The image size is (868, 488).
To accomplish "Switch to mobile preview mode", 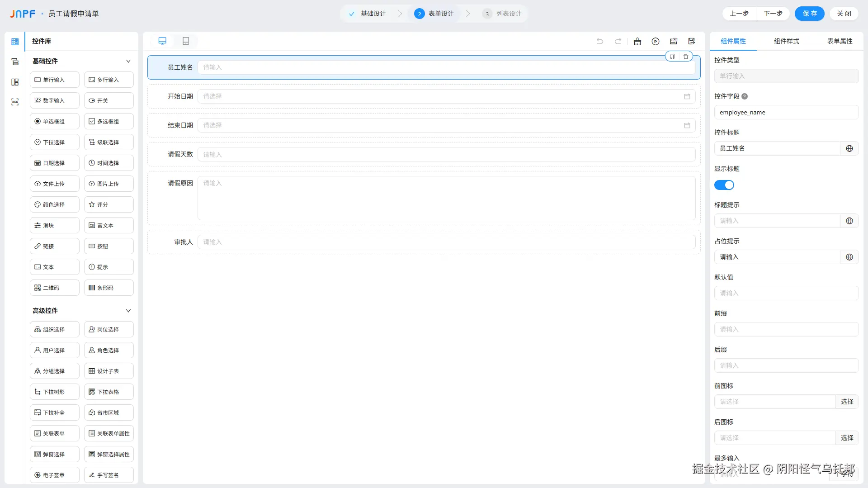I will click(x=186, y=41).
